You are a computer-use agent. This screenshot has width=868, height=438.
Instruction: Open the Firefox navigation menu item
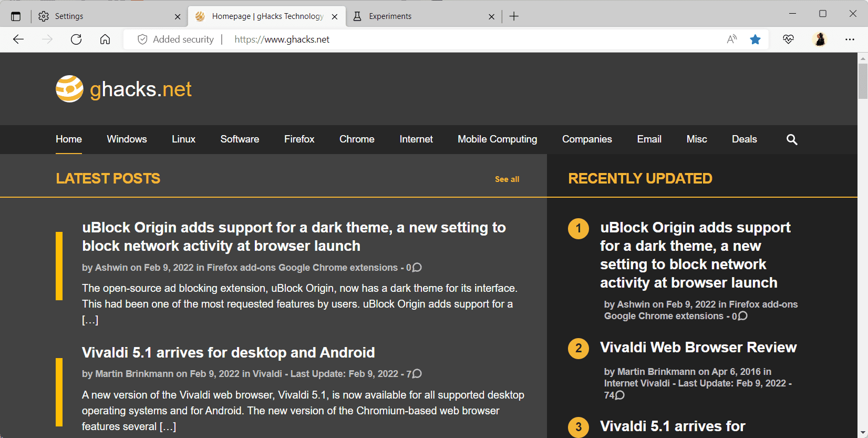(299, 139)
